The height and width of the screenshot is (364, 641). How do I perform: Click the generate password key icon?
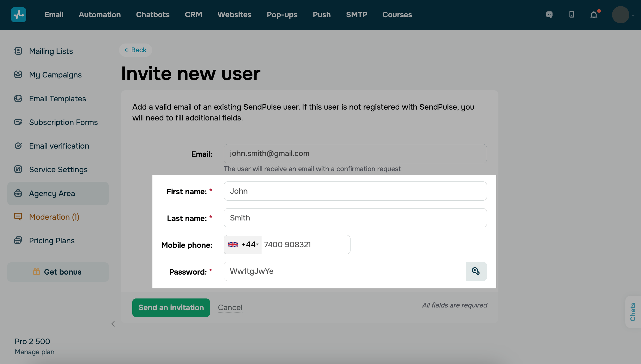click(x=476, y=271)
